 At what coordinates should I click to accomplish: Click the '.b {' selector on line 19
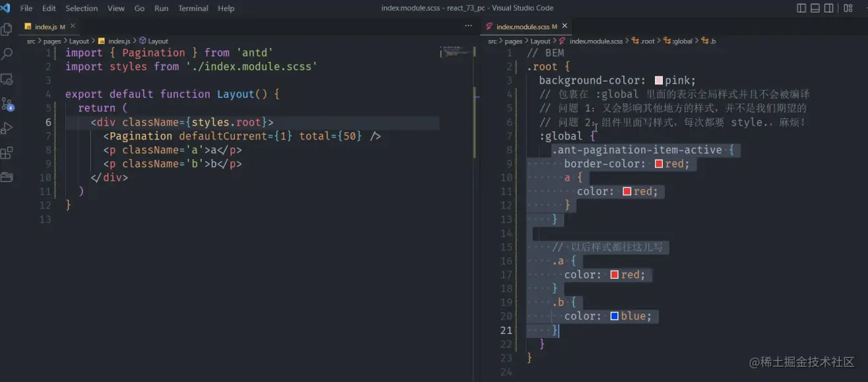[x=564, y=302]
